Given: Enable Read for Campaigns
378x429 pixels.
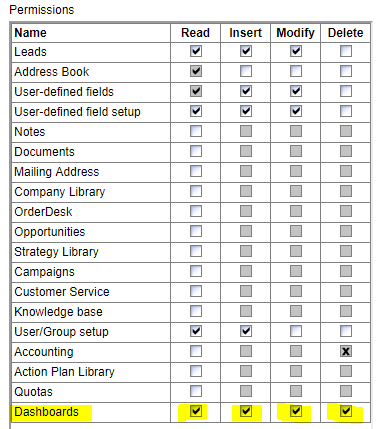Looking at the screenshot, I should [196, 271].
